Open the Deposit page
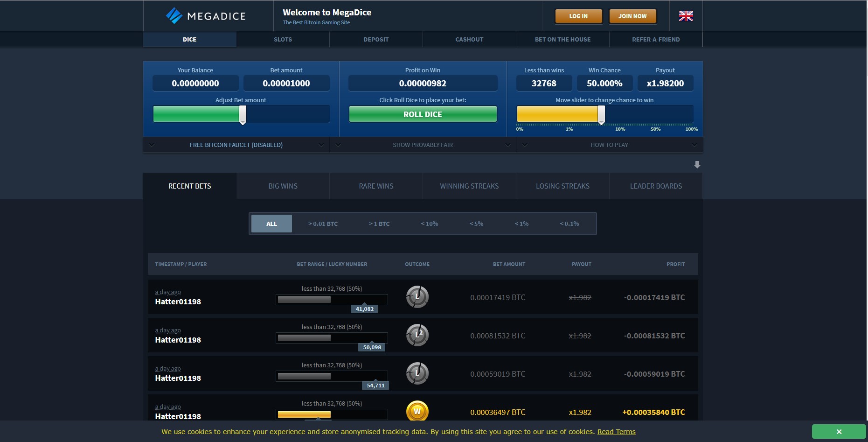 coord(376,40)
